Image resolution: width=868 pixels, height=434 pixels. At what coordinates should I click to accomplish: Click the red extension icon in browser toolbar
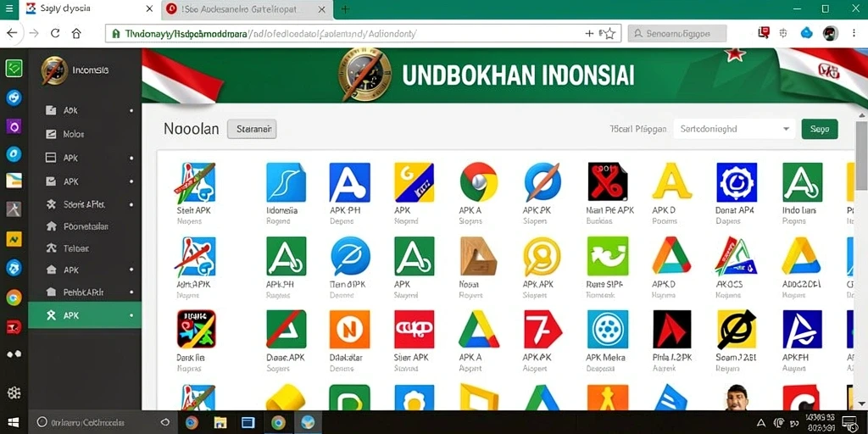click(764, 33)
